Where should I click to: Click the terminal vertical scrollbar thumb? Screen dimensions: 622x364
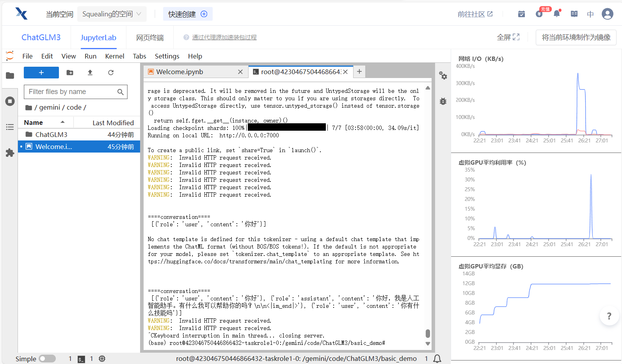[428, 333]
